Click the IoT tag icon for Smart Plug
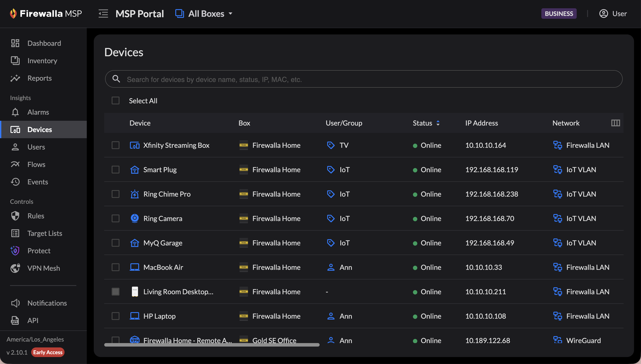Screen dimensions: 641x364 point(331,170)
